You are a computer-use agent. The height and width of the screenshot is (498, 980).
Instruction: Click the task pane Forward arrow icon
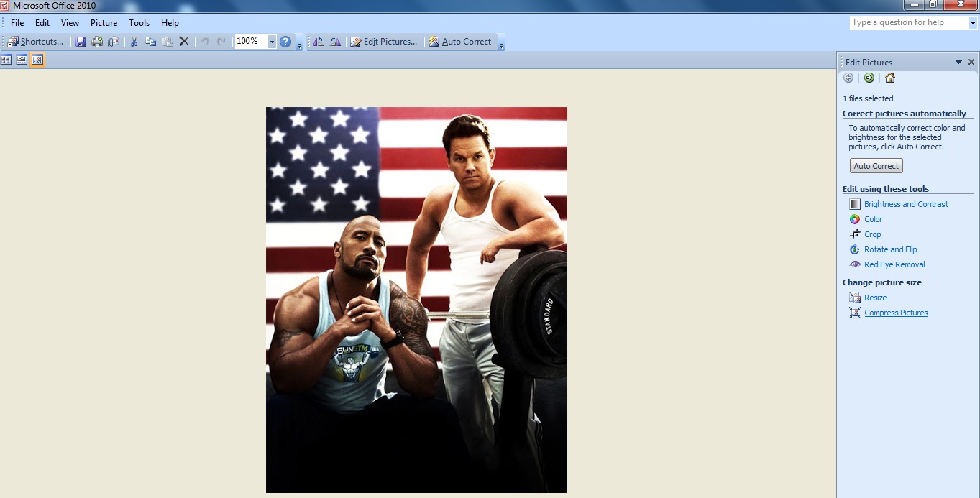[x=869, y=78]
